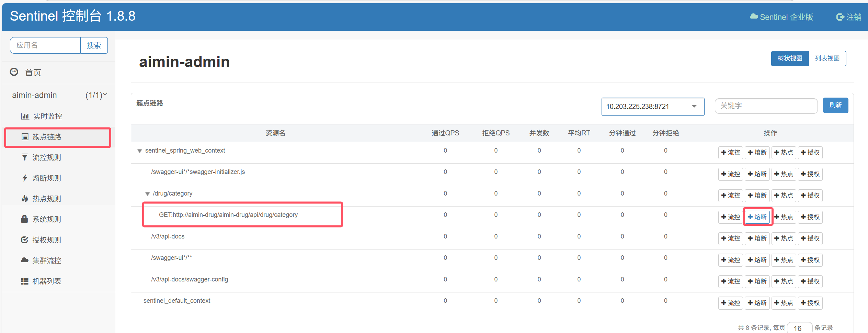Image resolution: width=868 pixels, height=333 pixels.
Task: Focus the 关键字 keyword input field
Action: [x=766, y=106]
